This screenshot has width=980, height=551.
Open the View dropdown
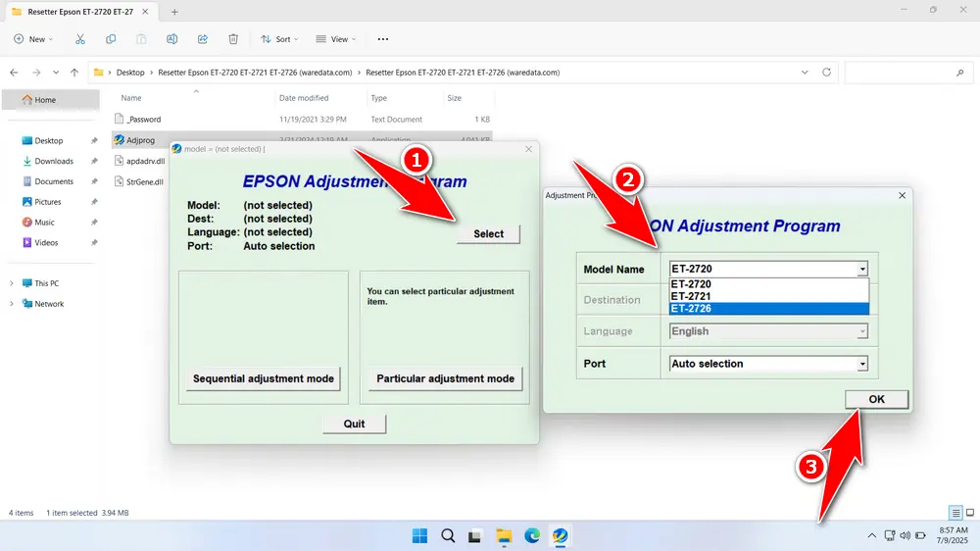335,39
